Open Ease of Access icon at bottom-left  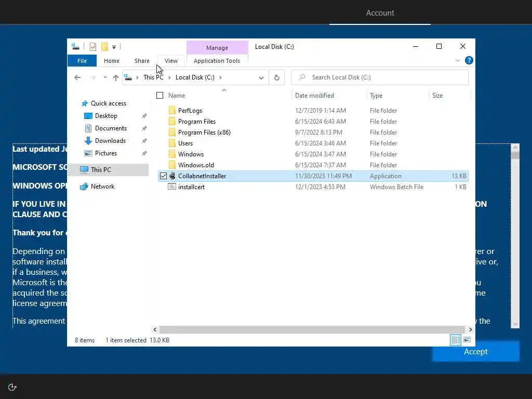[12, 387]
